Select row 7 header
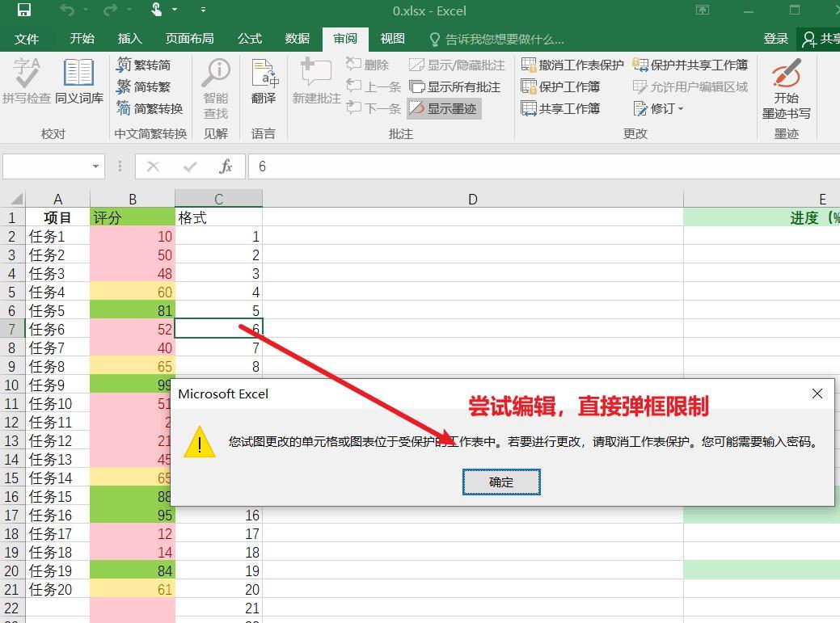 (12, 329)
